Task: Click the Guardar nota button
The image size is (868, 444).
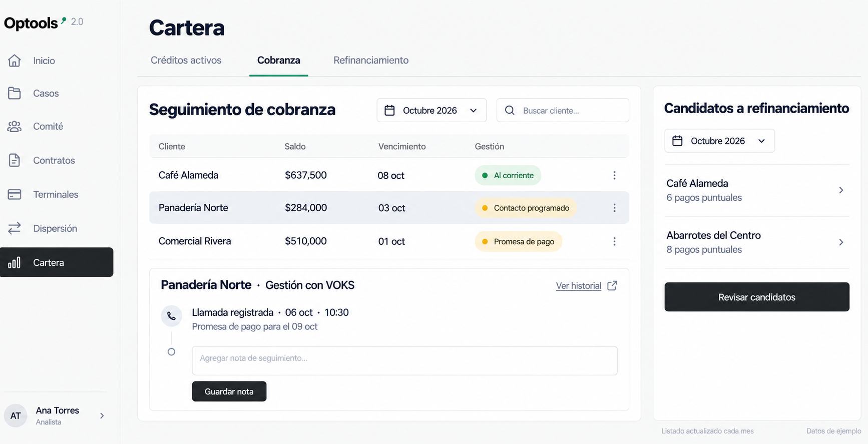Action: [x=229, y=391]
